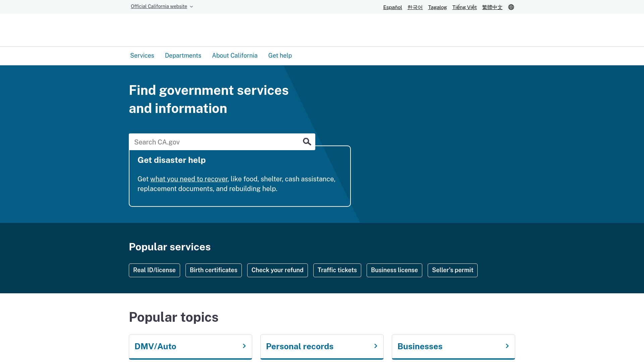Image resolution: width=644 pixels, height=362 pixels.
Task: Select the Seller's permit service
Action: click(452, 270)
